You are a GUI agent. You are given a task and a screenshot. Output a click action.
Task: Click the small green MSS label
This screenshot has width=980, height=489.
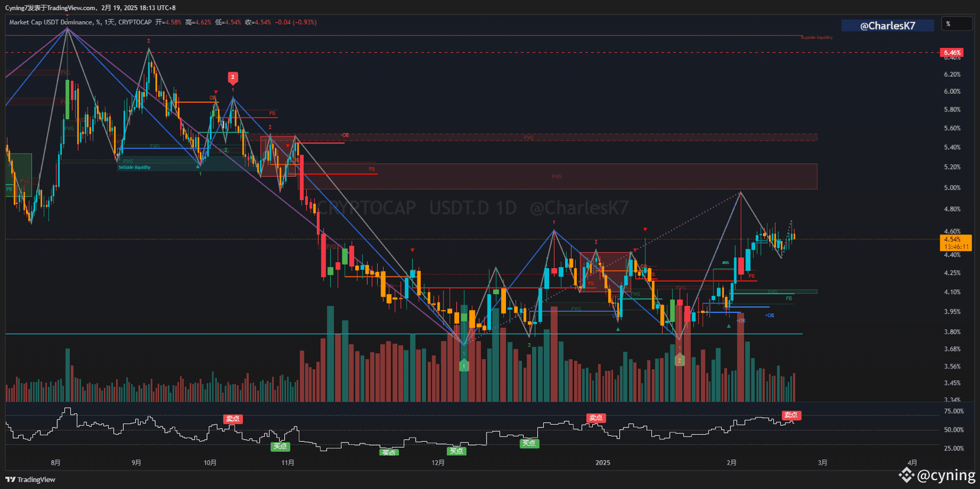pyautogui.click(x=725, y=263)
